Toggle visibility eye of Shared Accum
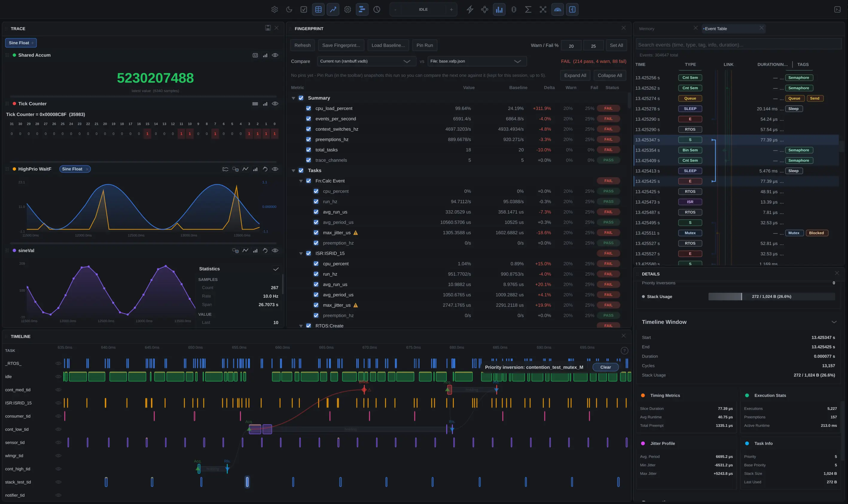 pyautogui.click(x=275, y=55)
